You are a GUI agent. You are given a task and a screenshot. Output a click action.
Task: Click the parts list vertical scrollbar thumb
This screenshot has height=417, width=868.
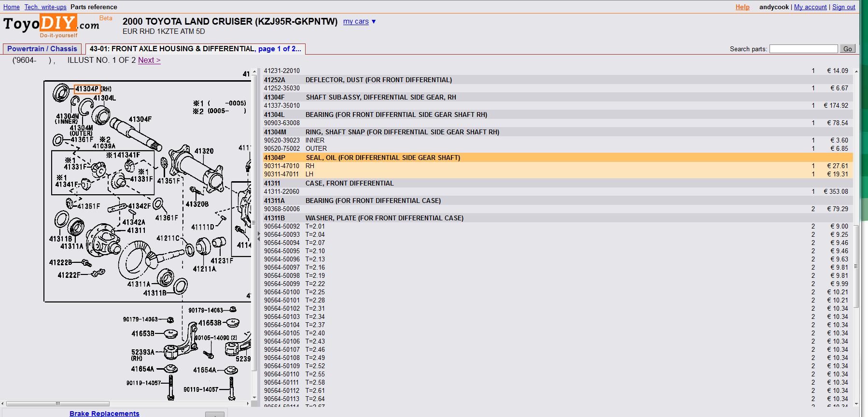[x=856, y=266]
